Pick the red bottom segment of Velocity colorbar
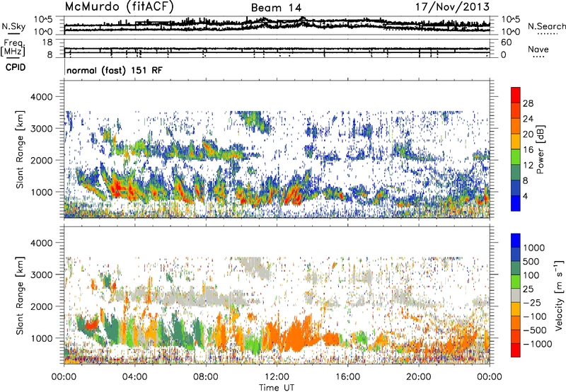The height and width of the screenshot is (392, 566). (516, 350)
